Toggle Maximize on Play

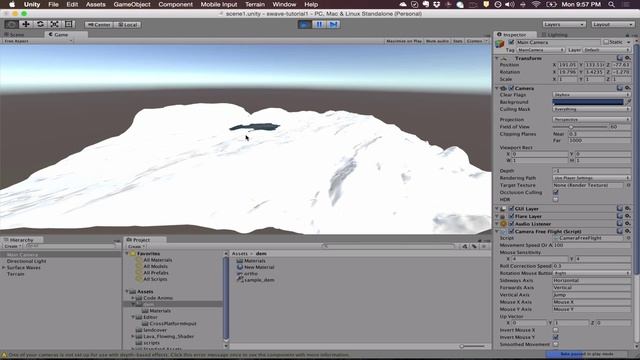[x=404, y=41]
